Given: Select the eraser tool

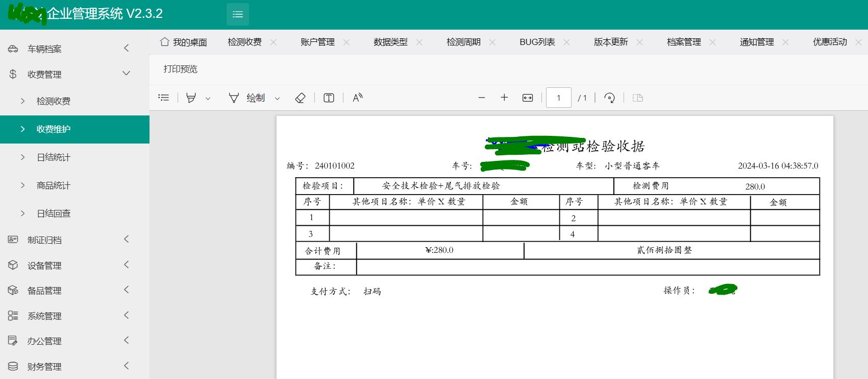Looking at the screenshot, I should coord(301,98).
